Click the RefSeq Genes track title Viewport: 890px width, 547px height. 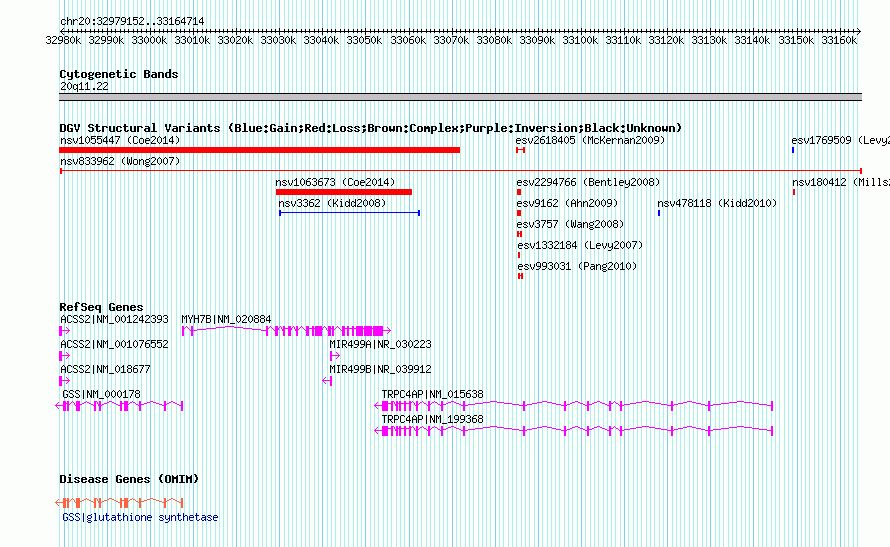click(101, 307)
